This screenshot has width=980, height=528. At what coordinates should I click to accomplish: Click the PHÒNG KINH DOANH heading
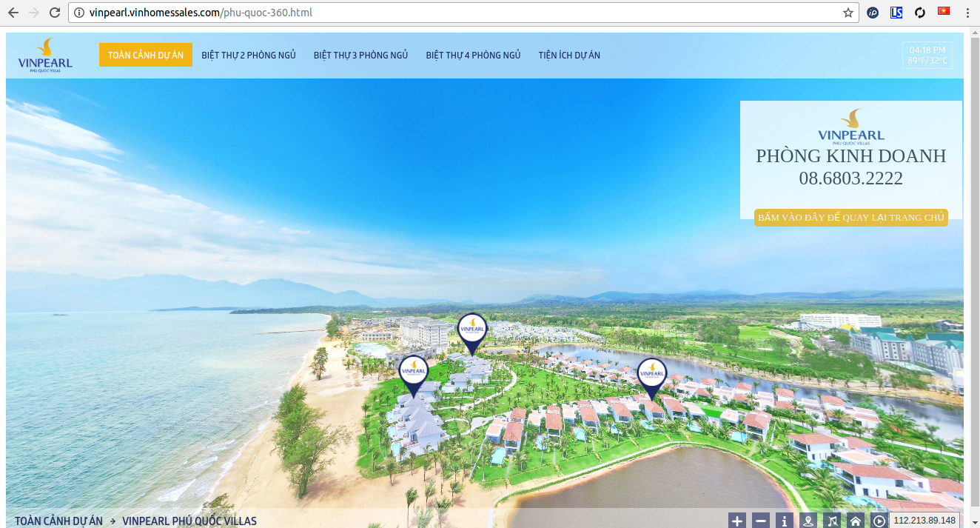[x=851, y=156]
